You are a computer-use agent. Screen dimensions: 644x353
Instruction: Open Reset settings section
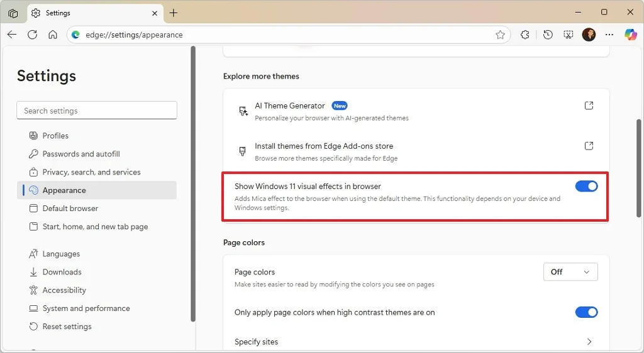click(97, 327)
